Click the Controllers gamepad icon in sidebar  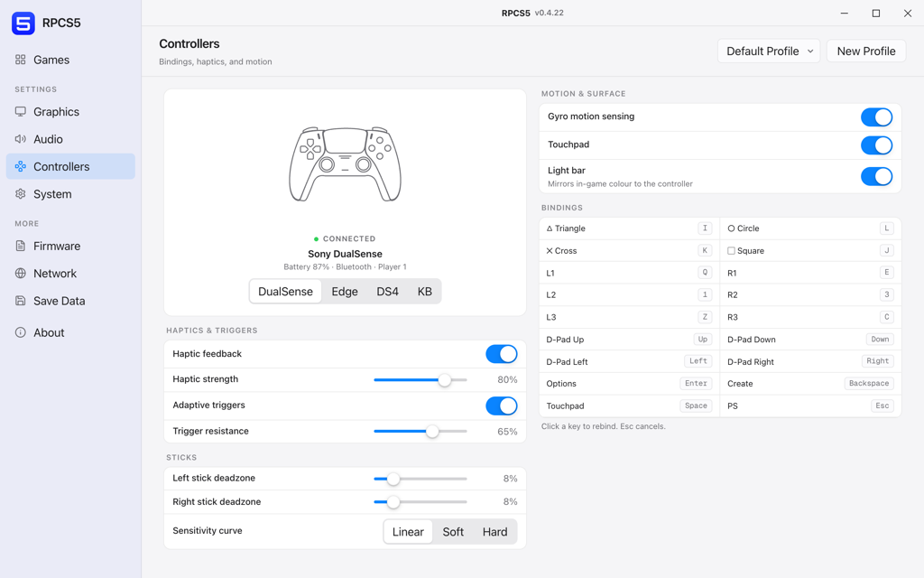21,166
